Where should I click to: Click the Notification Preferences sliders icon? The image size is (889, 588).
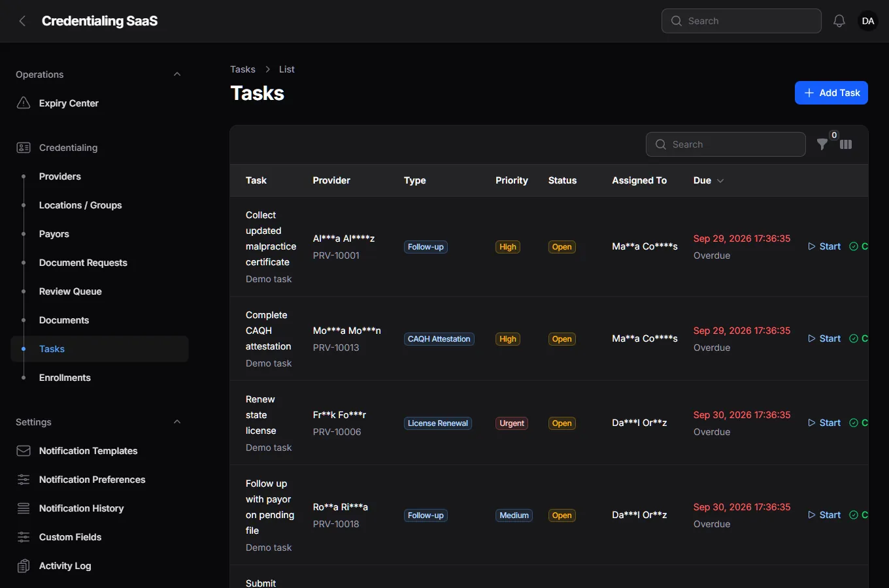(24, 480)
